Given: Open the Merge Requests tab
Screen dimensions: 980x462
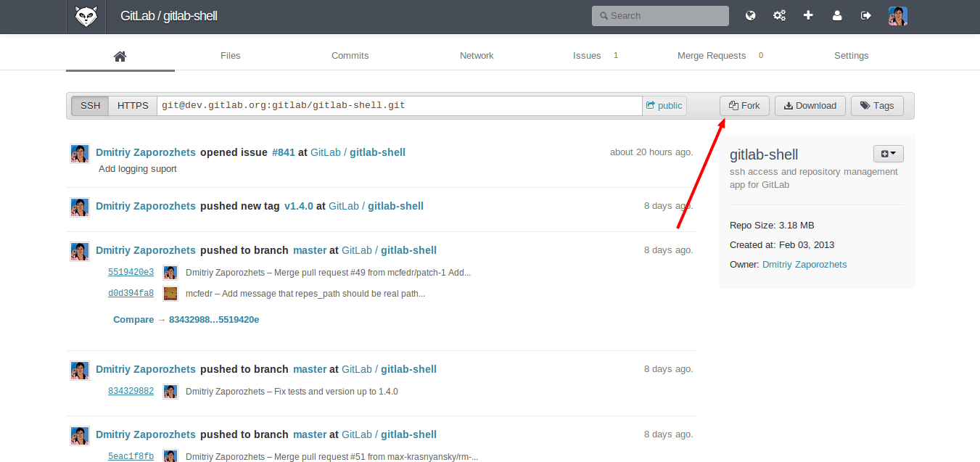Looking at the screenshot, I should 711,56.
